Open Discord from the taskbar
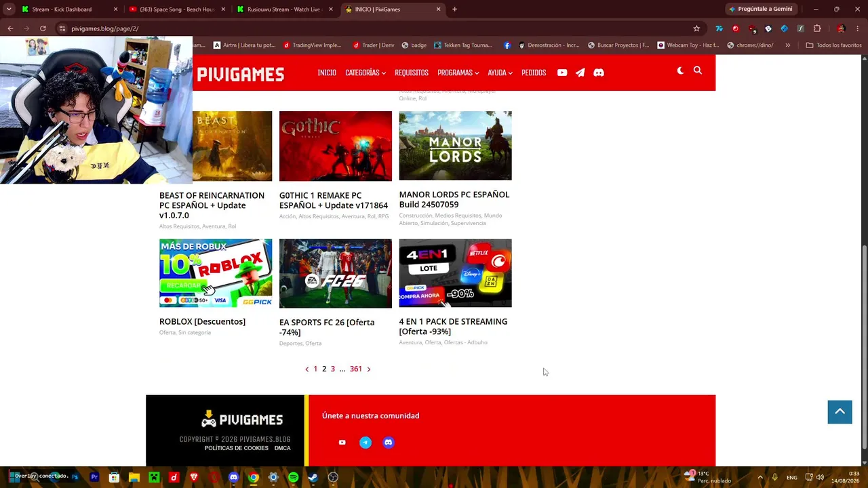The height and width of the screenshot is (488, 868). click(234, 477)
